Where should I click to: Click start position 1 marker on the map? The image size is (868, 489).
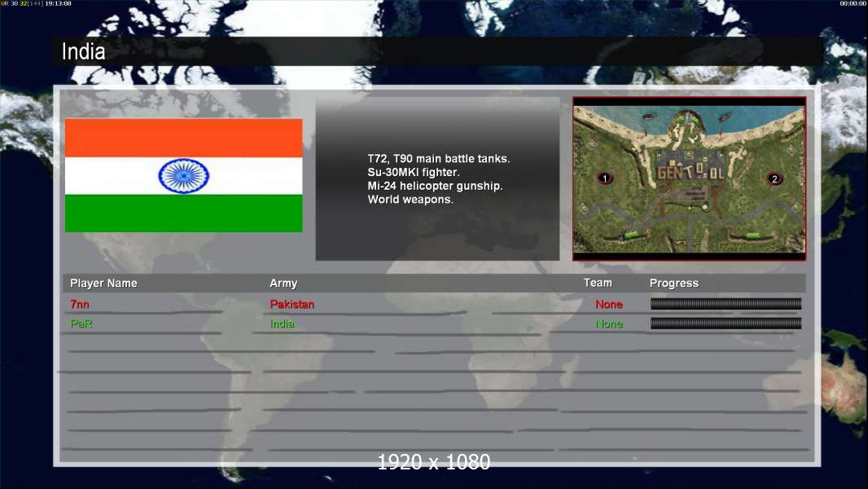click(x=605, y=178)
